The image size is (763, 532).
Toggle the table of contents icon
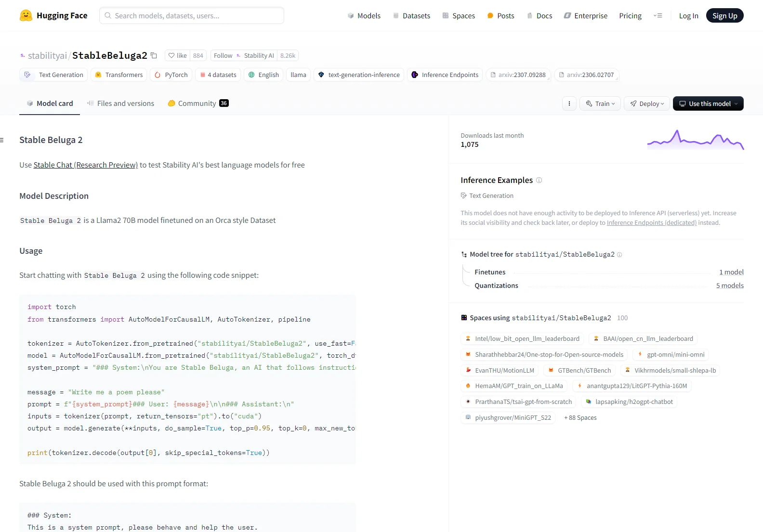coord(2,140)
